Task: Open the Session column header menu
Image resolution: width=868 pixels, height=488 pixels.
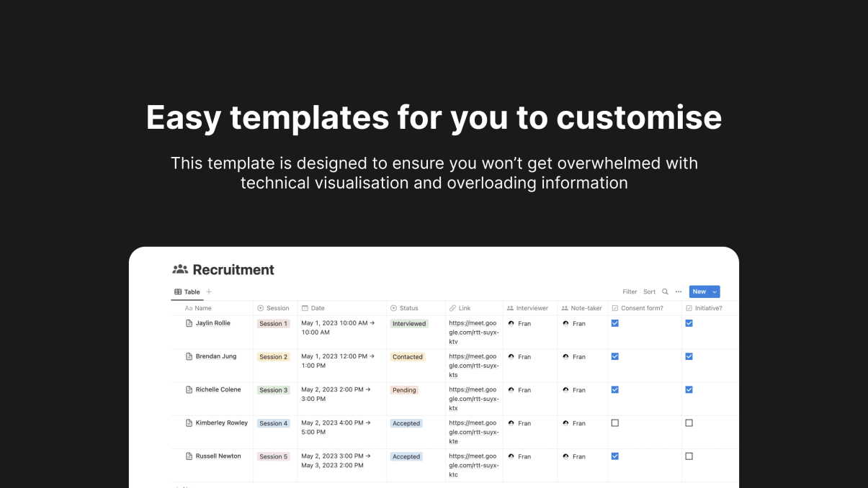Action: pos(275,308)
